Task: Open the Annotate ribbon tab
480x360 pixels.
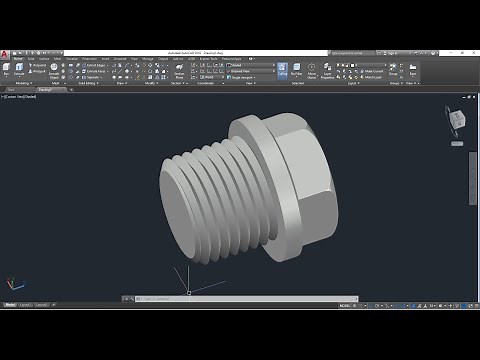Action: pyautogui.click(x=120, y=59)
